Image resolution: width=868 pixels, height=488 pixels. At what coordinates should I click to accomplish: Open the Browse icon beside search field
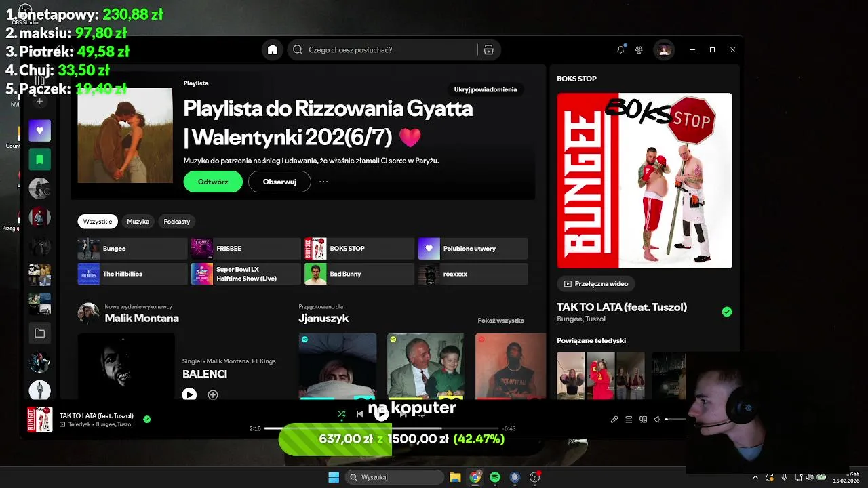tap(488, 49)
